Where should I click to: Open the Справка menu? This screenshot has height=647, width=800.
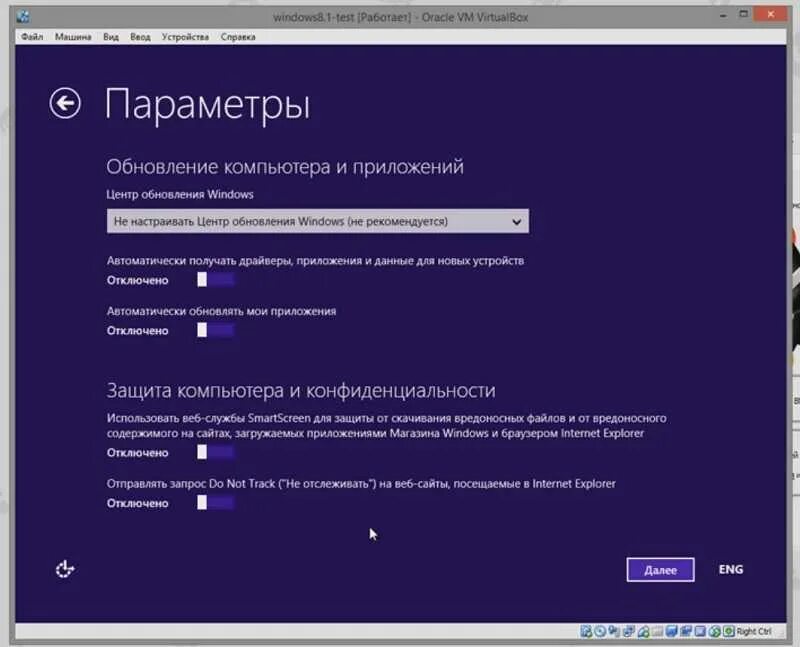click(238, 37)
